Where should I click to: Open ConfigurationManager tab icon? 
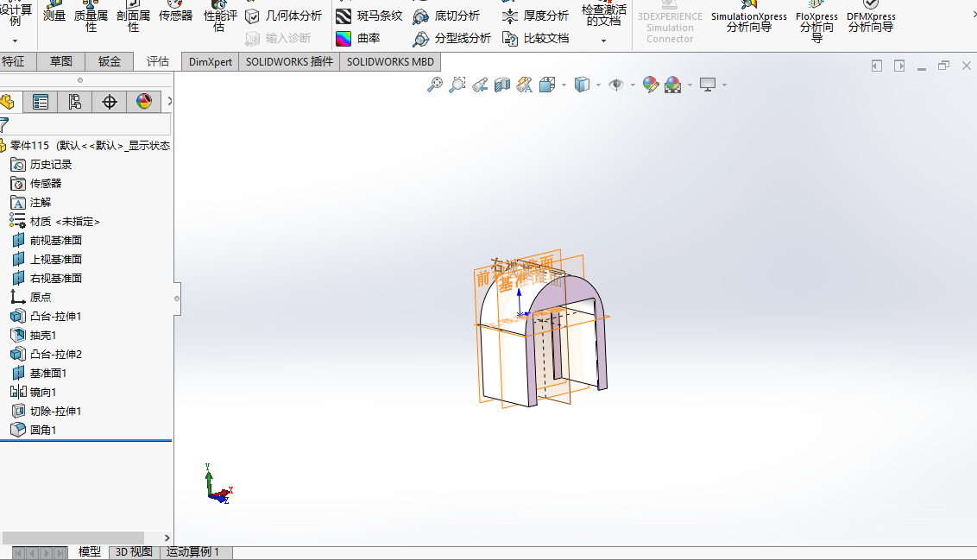pyautogui.click(x=75, y=102)
